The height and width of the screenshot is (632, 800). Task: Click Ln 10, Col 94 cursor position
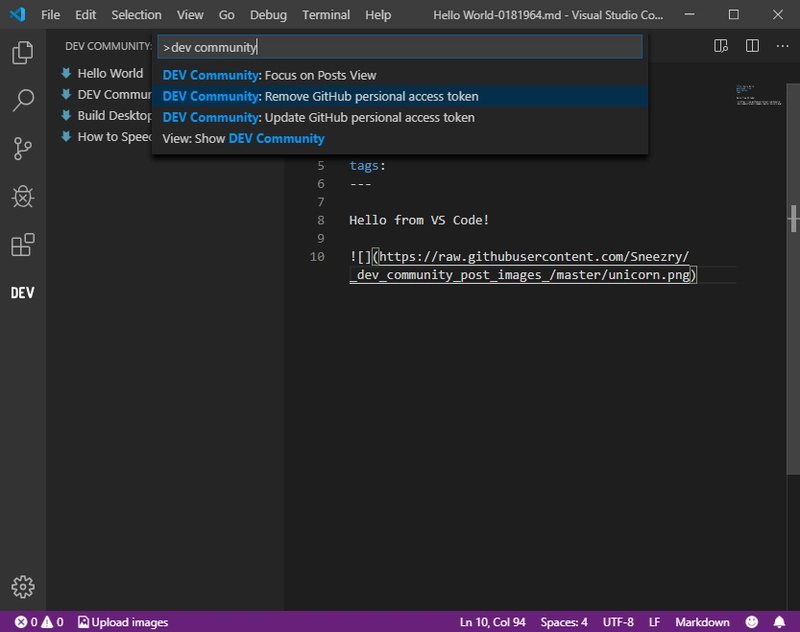point(492,622)
